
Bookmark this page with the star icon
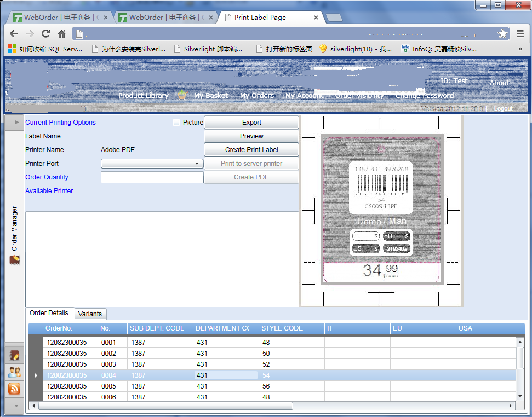tap(502, 34)
